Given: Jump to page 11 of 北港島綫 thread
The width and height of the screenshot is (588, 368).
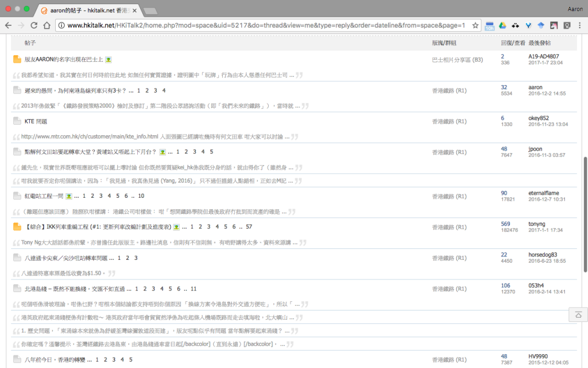Looking at the screenshot, I should pos(194,289).
